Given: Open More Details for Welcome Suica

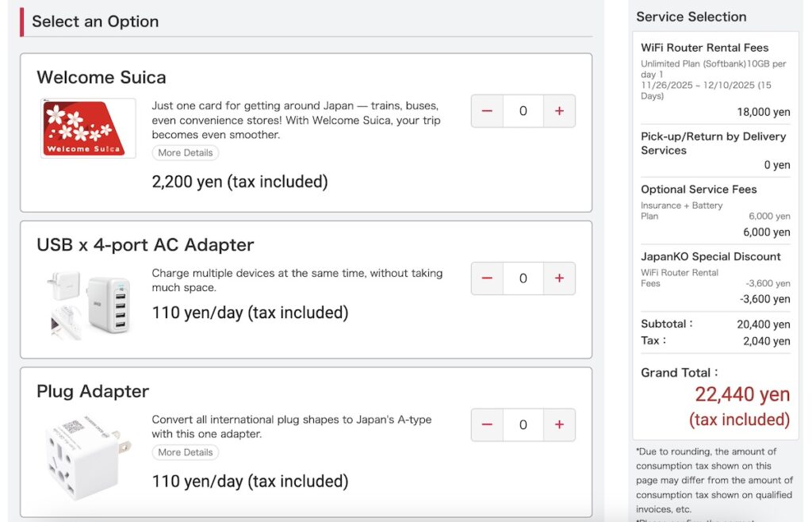Looking at the screenshot, I should tap(185, 153).
